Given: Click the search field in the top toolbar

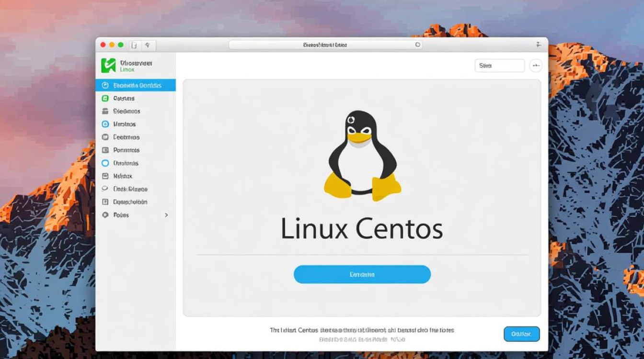Looking at the screenshot, I should click(500, 65).
